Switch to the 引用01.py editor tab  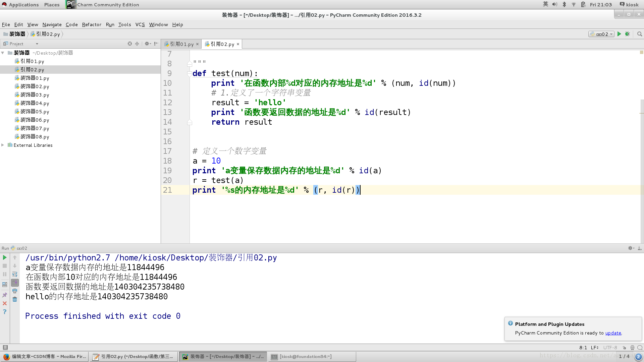click(181, 44)
